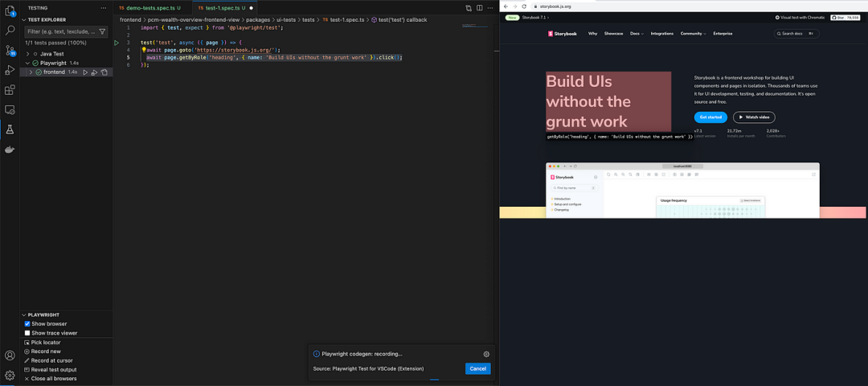
Task: Open the Accounts icon in activity bar
Action: (10, 355)
